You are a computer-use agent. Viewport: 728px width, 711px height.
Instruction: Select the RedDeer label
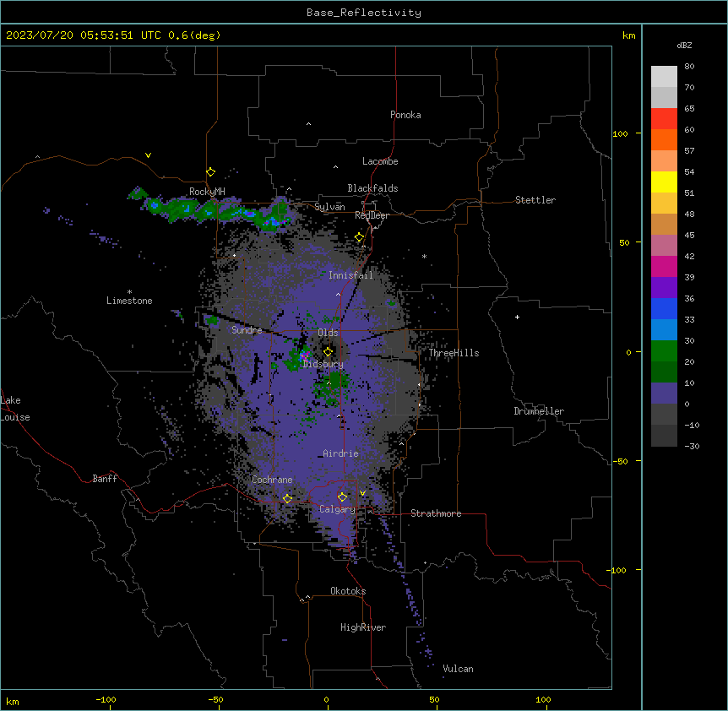(372, 215)
